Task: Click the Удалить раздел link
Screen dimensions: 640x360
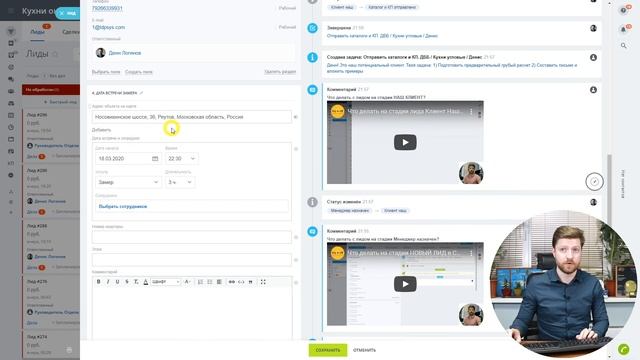Action: pos(280,72)
